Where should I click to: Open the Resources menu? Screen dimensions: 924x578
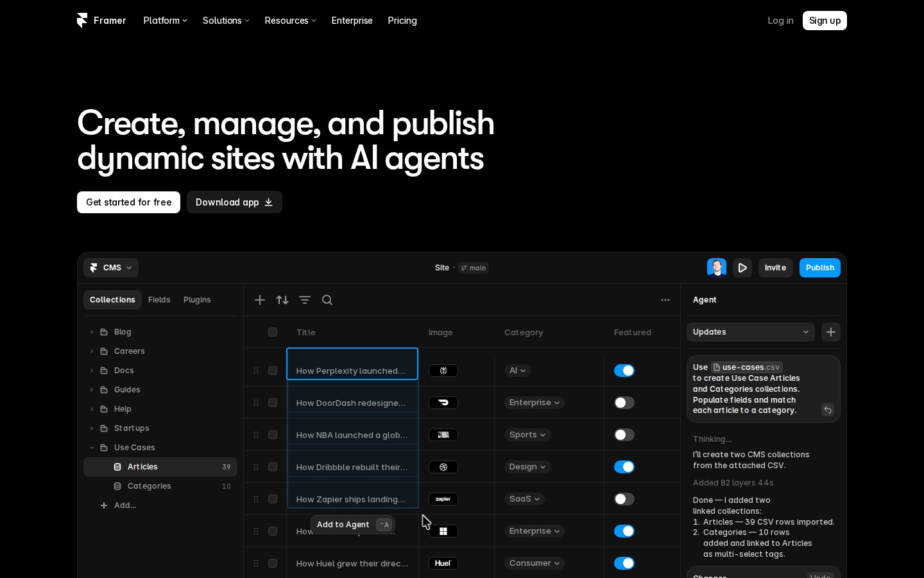coord(290,21)
